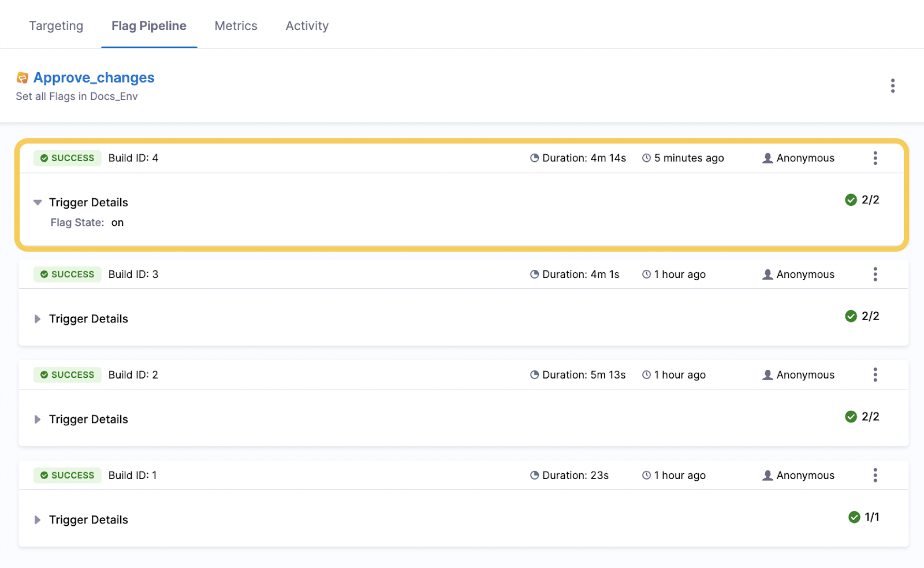
Task: Click the SUCCESS badge on Build ID 1
Action: [x=67, y=475]
